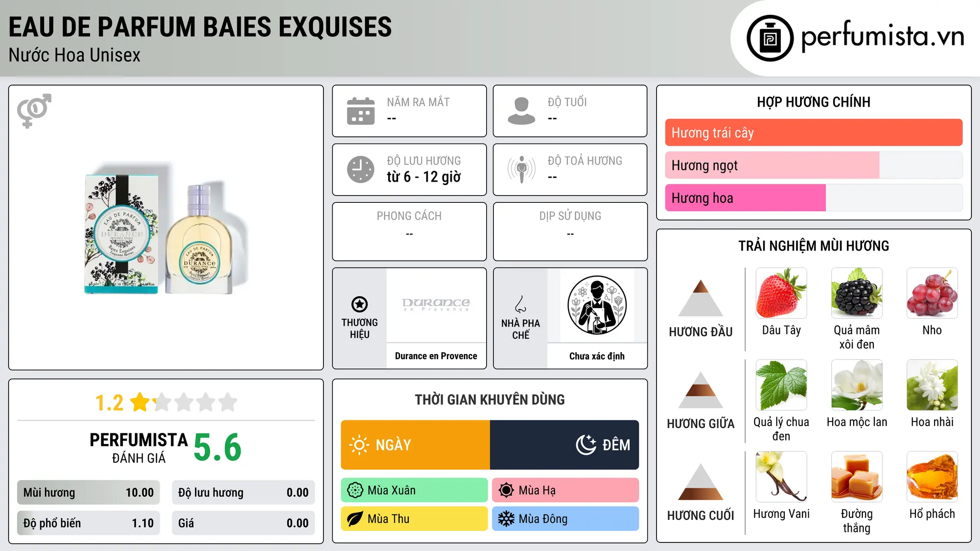Select the Mùa Xuân season chip
This screenshot has width=980, height=551.
414,490
